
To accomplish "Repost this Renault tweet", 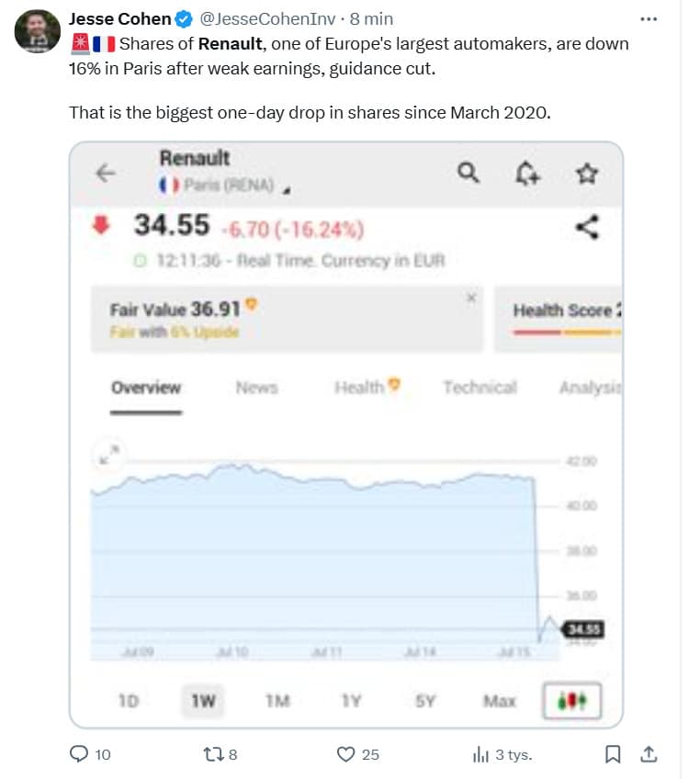I will coord(210,754).
